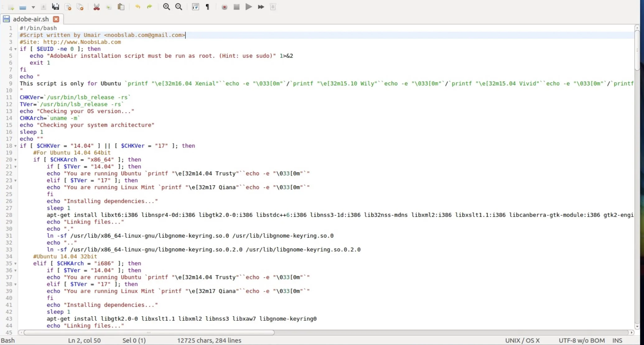Image resolution: width=644 pixels, height=345 pixels.
Task: Click the Save All toolbar icon
Action: coord(56,7)
